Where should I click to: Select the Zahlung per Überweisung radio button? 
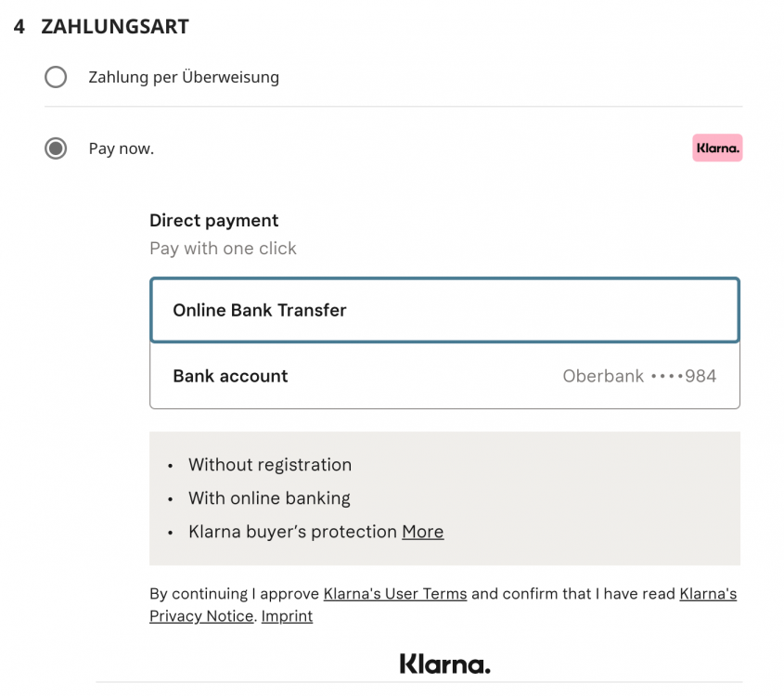coord(56,77)
